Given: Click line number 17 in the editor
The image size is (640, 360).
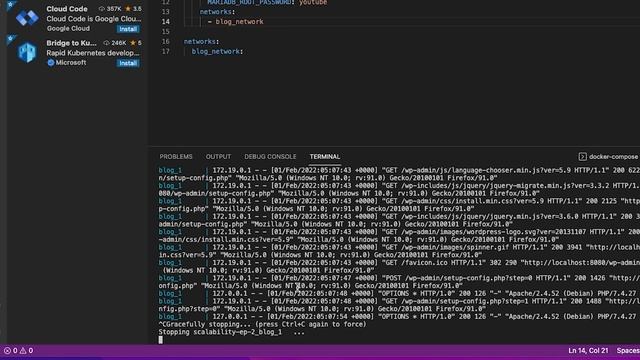Looking at the screenshot, I should [x=165, y=51].
